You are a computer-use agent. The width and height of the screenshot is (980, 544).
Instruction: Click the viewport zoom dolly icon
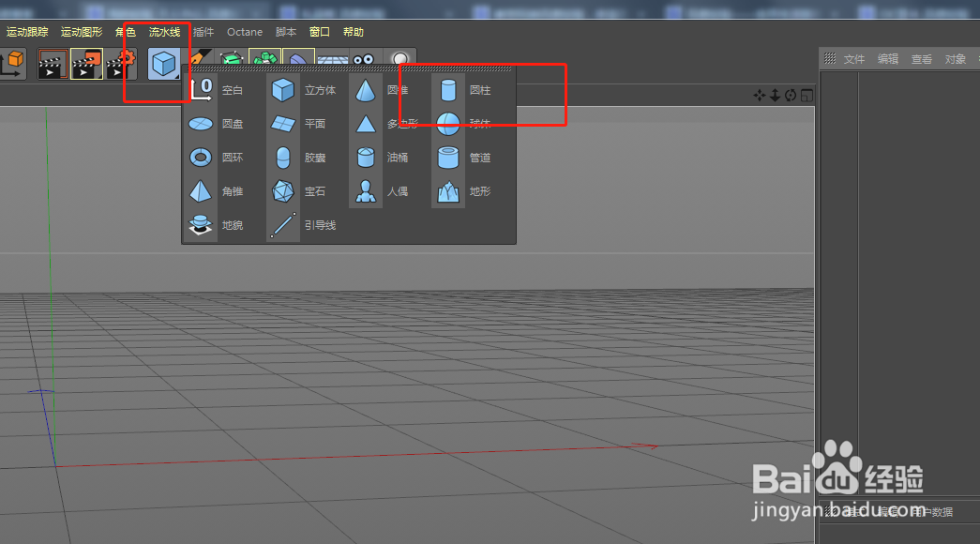775,95
